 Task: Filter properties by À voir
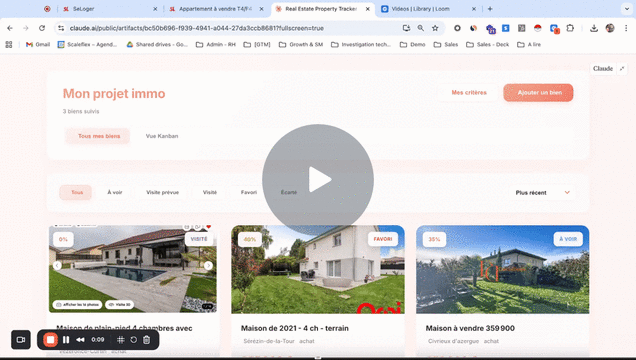[x=115, y=192]
